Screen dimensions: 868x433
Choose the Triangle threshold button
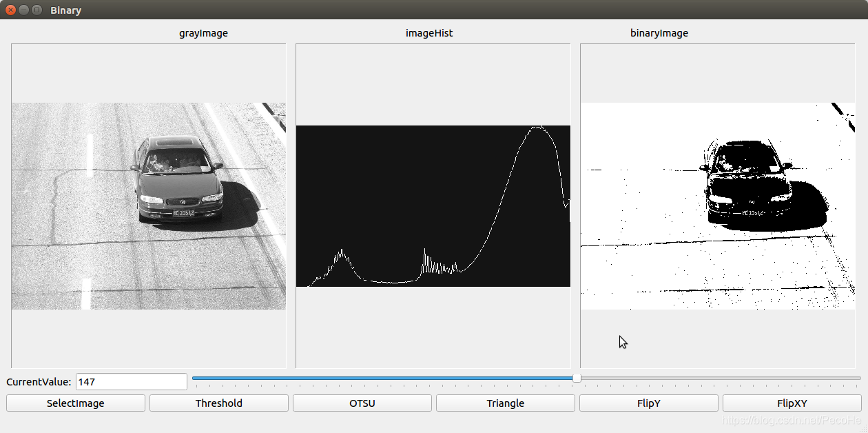pos(506,403)
